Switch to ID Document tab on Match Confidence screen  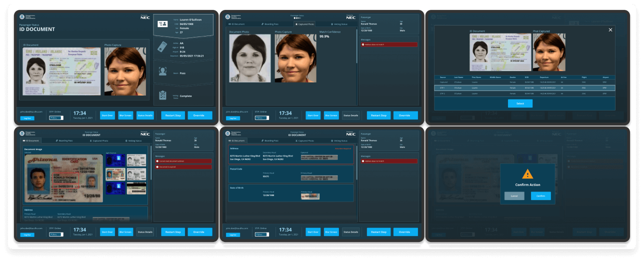(237, 24)
